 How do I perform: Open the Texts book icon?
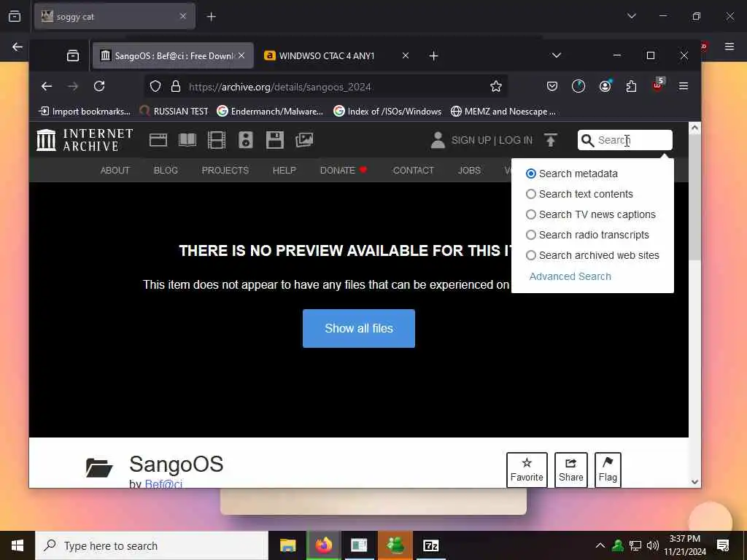(187, 140)
